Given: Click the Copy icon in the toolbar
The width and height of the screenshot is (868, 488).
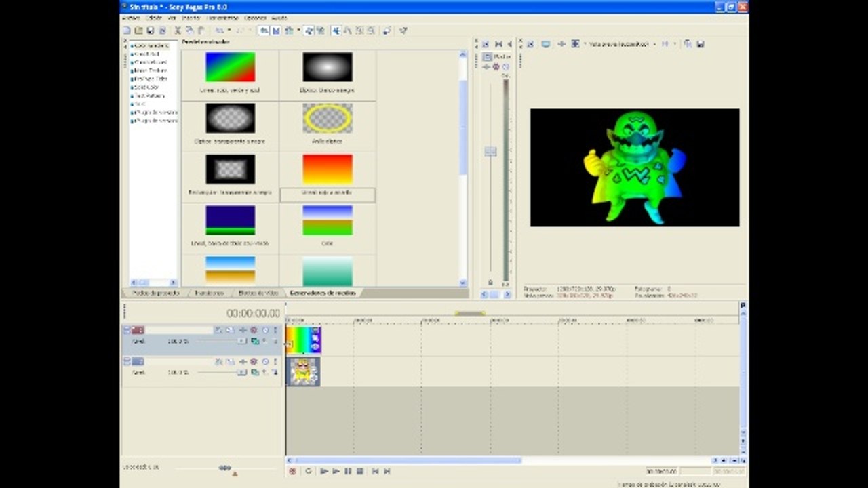Looking at the screenshot, I should pyautogui.click(x=189, y=30).
